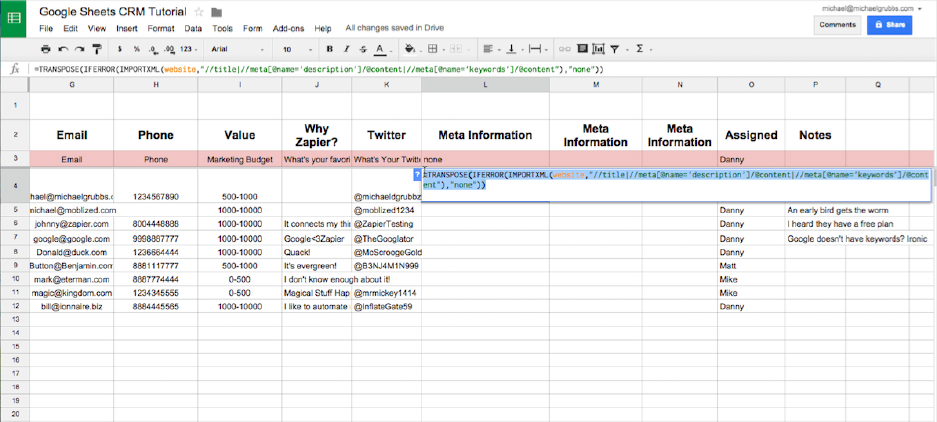Click the Insert comment icon

(x=581, y=49)
